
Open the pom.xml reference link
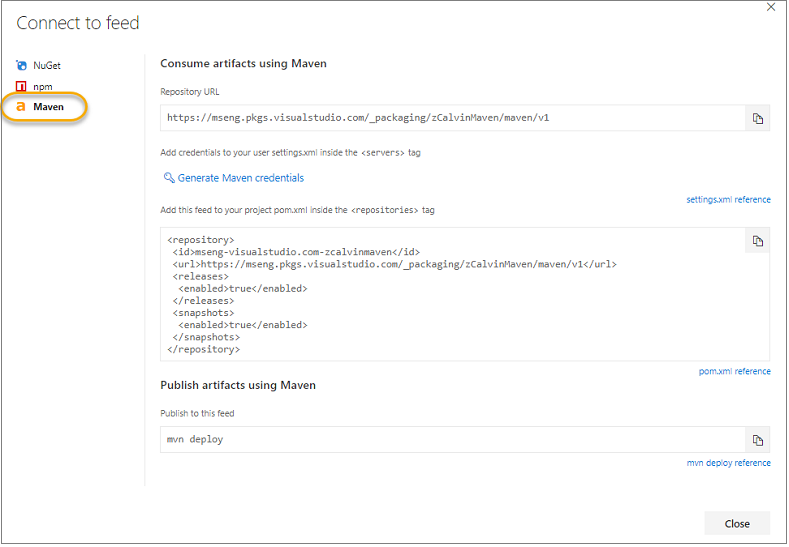point(734,372)
